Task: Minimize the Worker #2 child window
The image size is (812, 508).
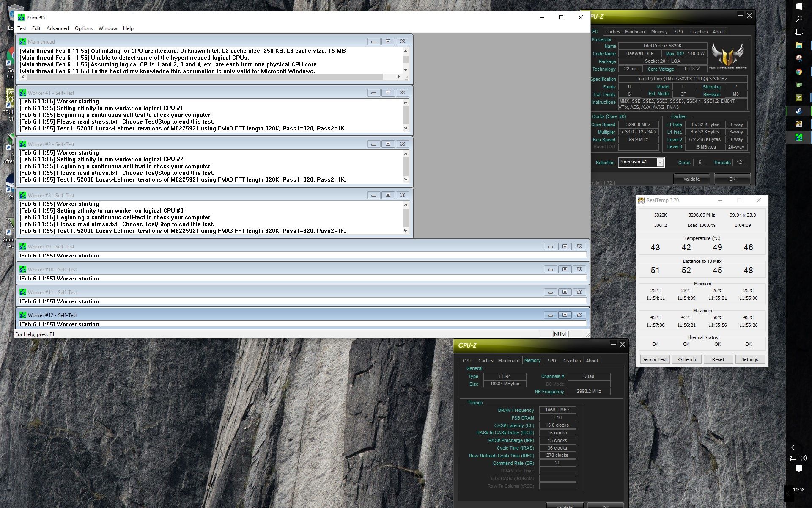Action: tap(373, 144)
